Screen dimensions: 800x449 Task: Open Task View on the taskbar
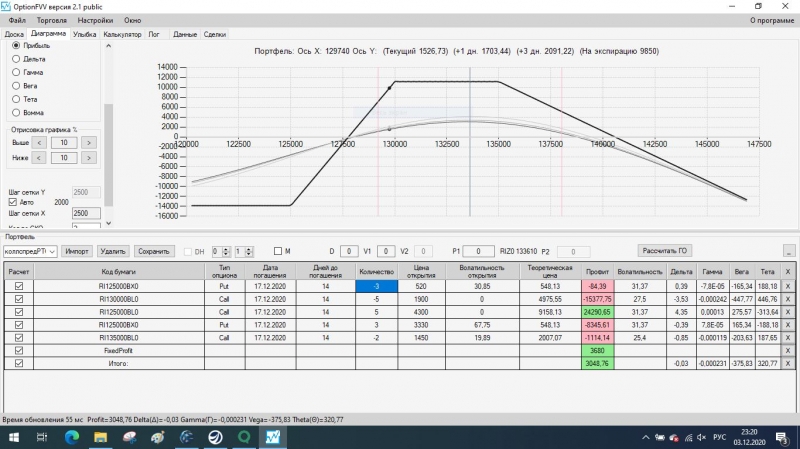42,437
